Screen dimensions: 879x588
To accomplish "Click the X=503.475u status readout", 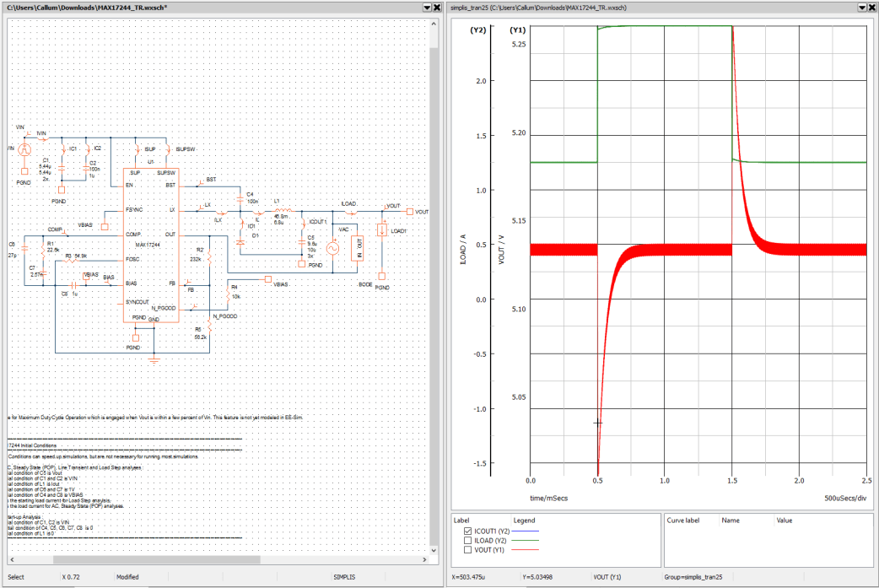I will (x=468, y=577).
